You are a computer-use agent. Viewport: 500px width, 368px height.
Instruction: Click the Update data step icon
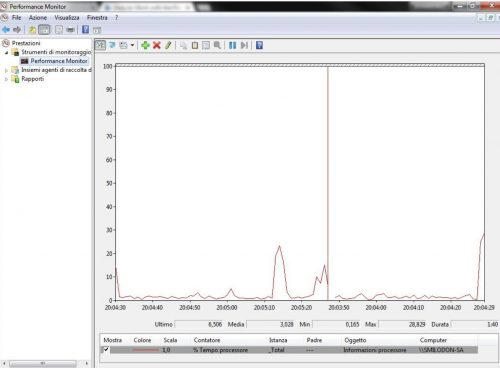[244, 45]
